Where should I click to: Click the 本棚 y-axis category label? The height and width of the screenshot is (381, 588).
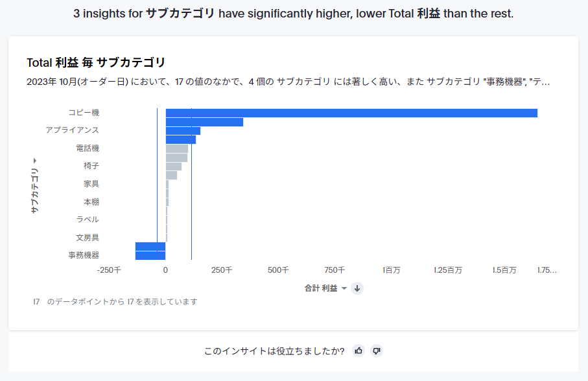91,202
